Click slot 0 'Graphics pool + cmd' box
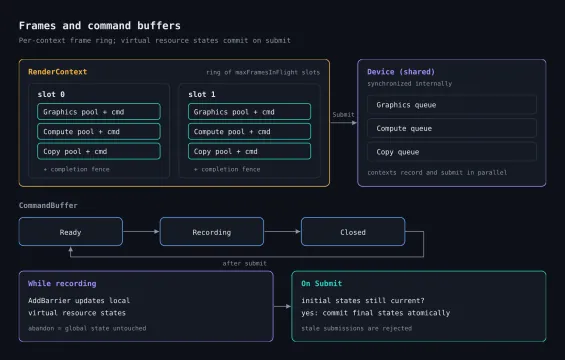565x360 pixels. [x=99, y=112]
